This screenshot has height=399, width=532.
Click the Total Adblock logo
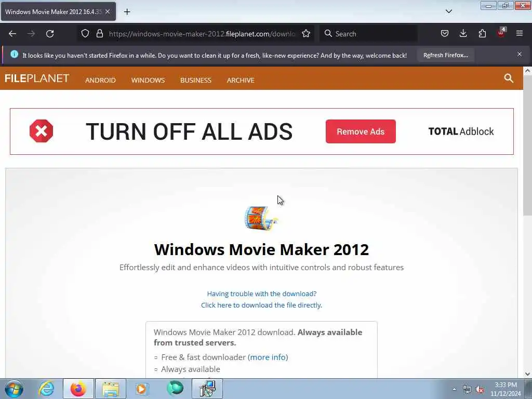point(461,131)
